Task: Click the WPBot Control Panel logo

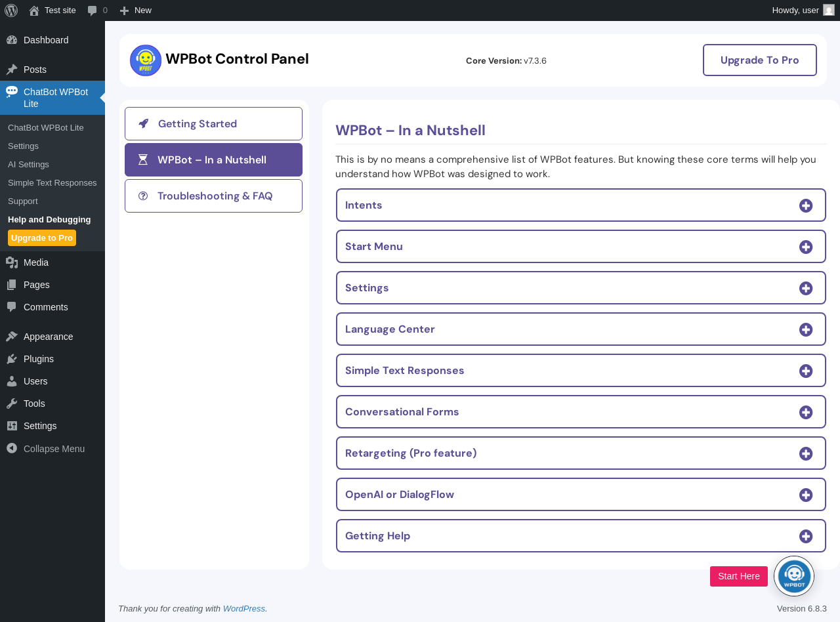Action: pos(146,60)
